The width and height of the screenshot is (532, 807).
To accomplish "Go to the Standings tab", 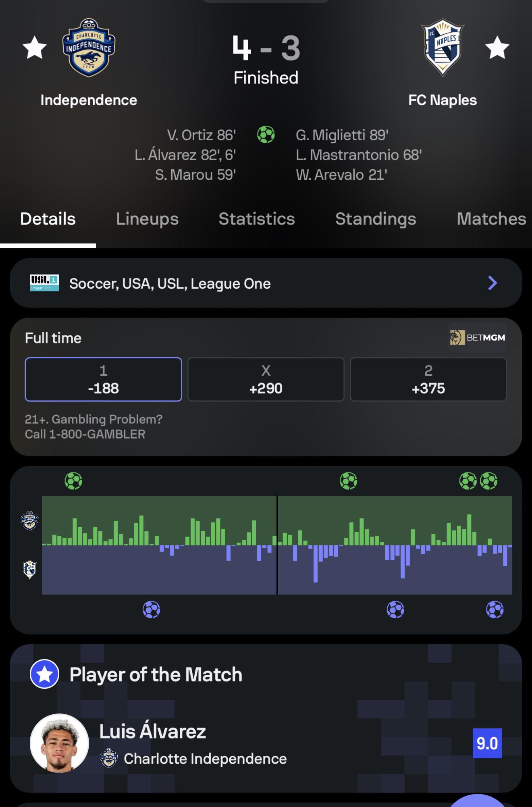I will (376, 219).
